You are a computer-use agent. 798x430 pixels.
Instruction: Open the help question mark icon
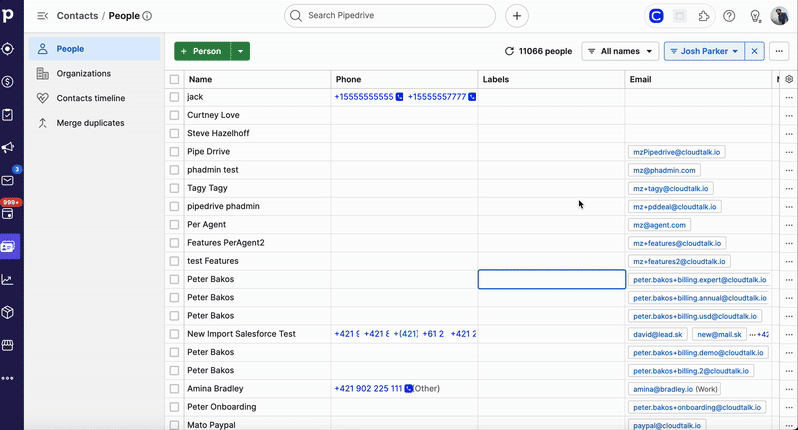coord(729,16)
